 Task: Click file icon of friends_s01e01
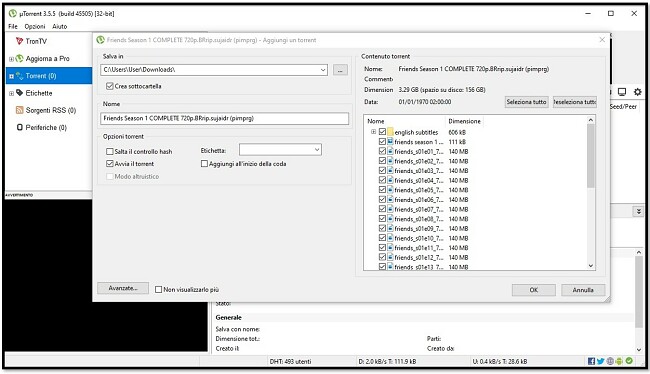click(x=390, y=151)
